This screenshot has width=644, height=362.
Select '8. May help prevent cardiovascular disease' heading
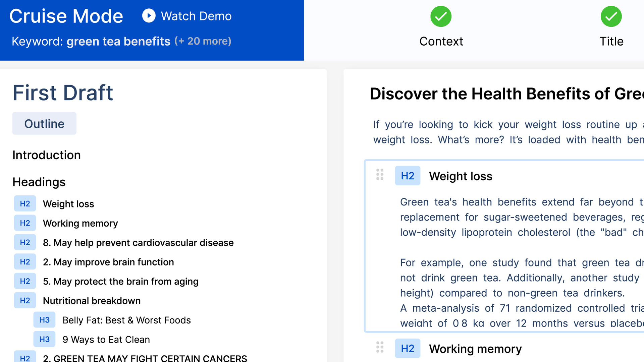pos(138,243)
